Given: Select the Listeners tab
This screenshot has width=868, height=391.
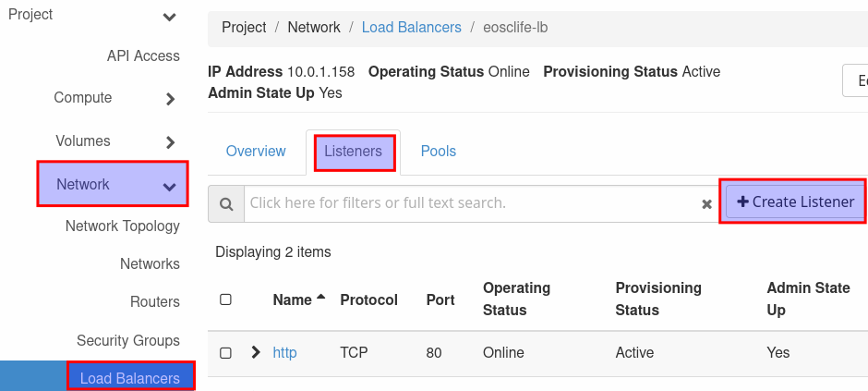Looking at the screenshot, I should [x=353, y=151].
